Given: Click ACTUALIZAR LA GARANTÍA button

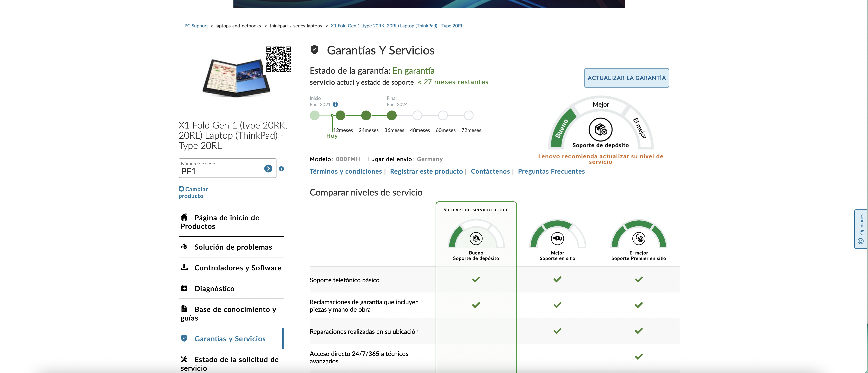Looking at the screenshot, I should [626, 78].
